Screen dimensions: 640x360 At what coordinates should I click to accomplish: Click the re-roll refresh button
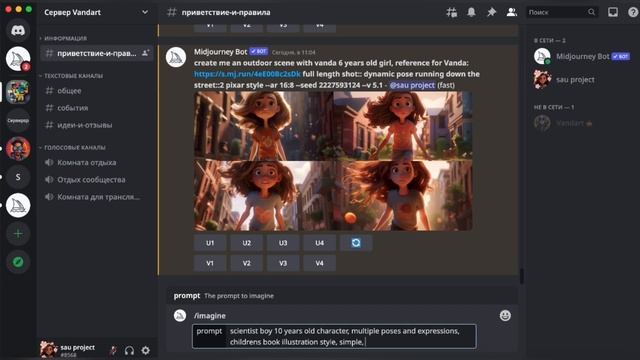tap(356, 243)
